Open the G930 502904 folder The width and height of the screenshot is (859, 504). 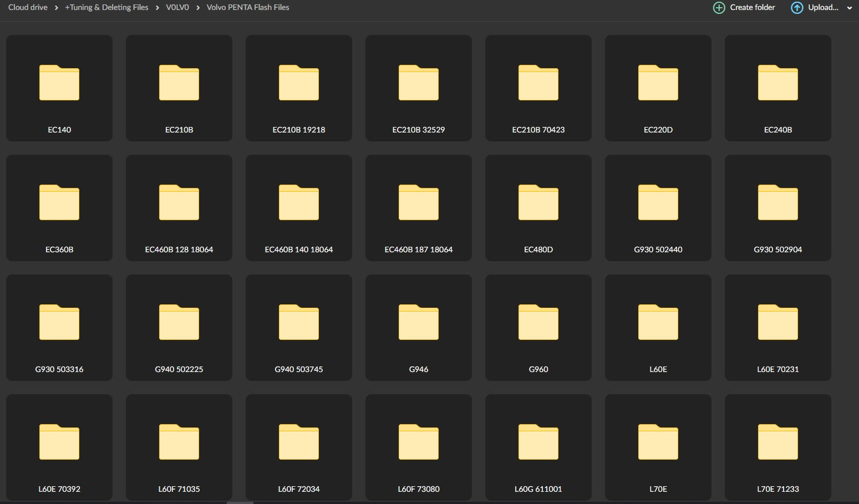777,208
